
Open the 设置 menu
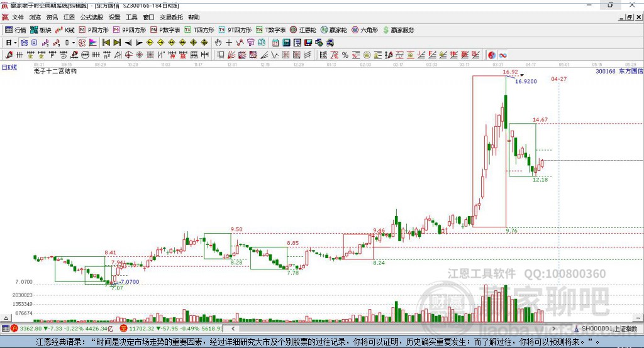[114, 17]
